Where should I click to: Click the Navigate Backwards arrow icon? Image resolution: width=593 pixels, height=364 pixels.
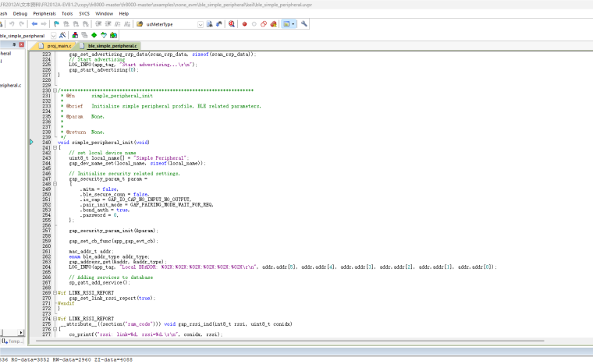point(34,24)
